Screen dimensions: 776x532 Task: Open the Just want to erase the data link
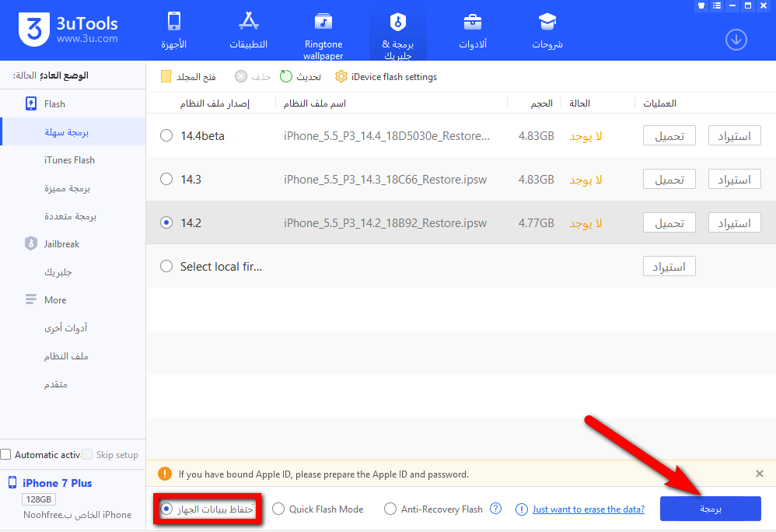pos(589,509)
